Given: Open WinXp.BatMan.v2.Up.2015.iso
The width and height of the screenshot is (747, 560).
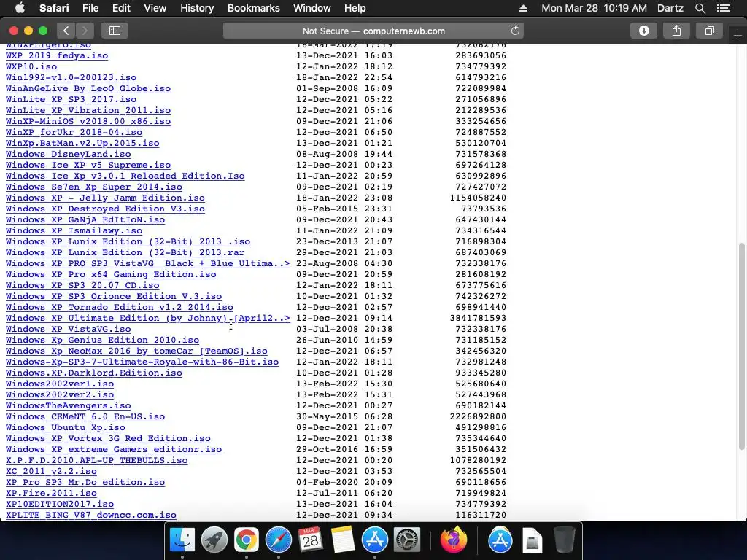Looking at the screenshot, I should point(82,144).
